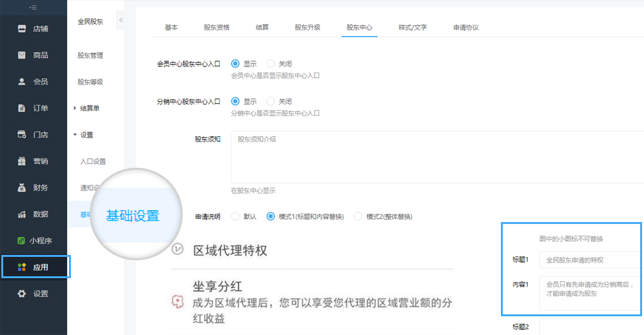The height and width of the screenshot is (335, 644).
Task: Switch to the 股东升级 tab
Action: point(307,28)
